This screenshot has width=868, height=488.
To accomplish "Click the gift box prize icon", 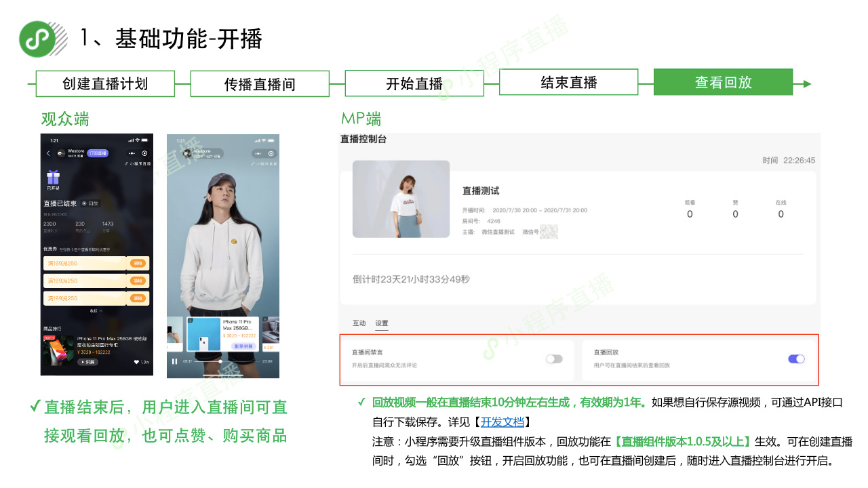I will [x=53, y=179].
